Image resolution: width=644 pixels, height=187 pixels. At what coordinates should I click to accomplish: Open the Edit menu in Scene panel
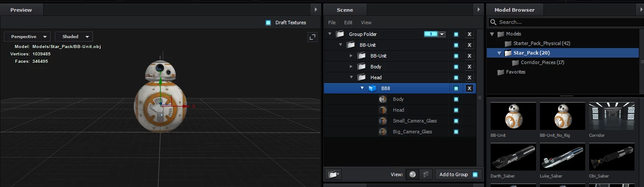point(348,23)
